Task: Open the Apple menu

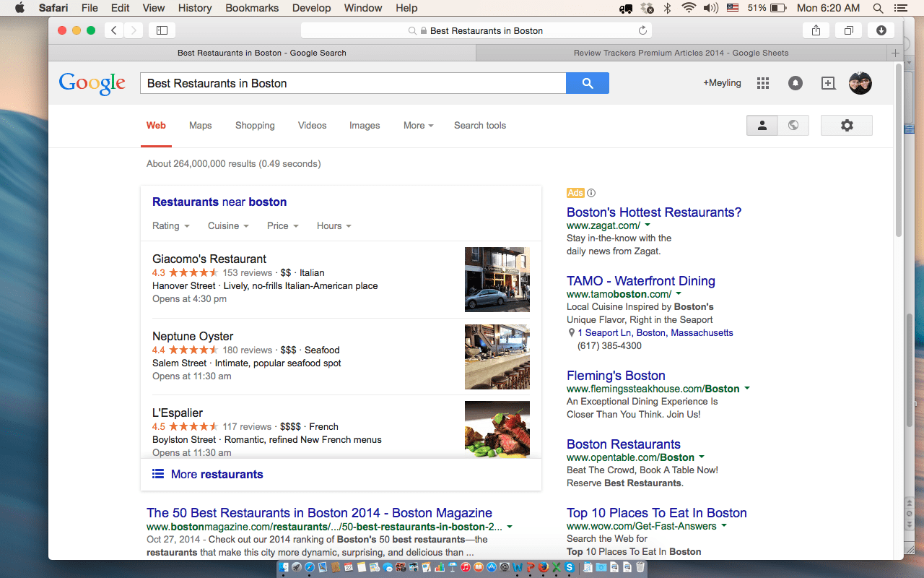Action: click(19, 8)
